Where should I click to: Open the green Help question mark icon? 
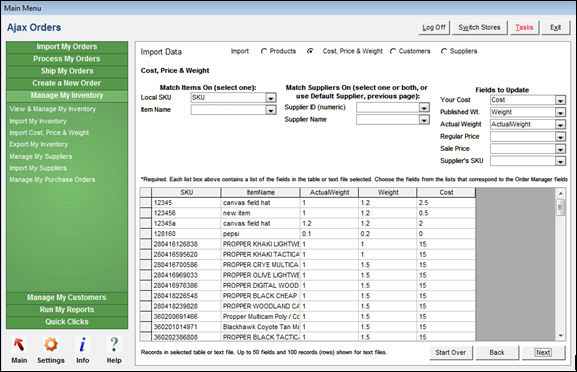(x=114, y=344)
